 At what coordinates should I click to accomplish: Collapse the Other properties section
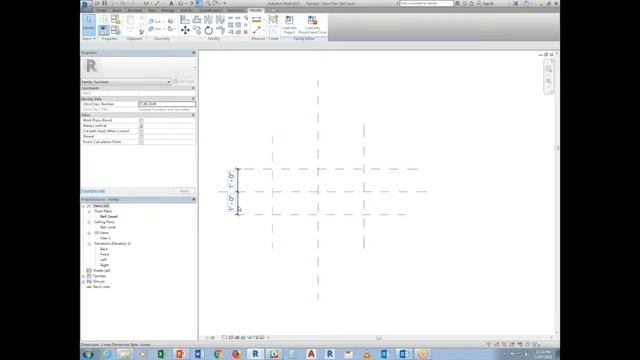tap(193, 115)
